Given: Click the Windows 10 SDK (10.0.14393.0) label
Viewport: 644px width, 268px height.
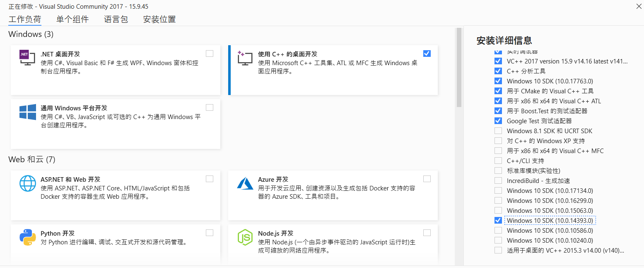Looking at the screenshot, I should [550, 220].
